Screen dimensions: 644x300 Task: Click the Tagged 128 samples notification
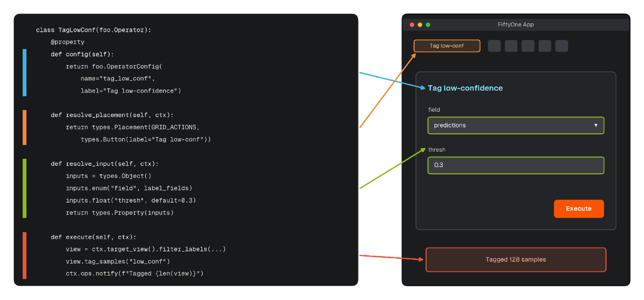click(516, 260)
